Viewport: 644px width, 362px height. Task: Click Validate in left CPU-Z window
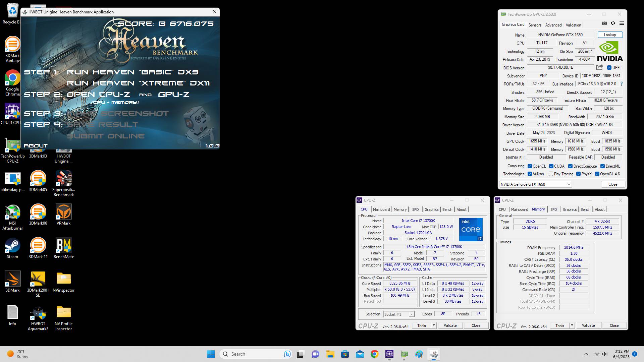[x=450, y=325]
